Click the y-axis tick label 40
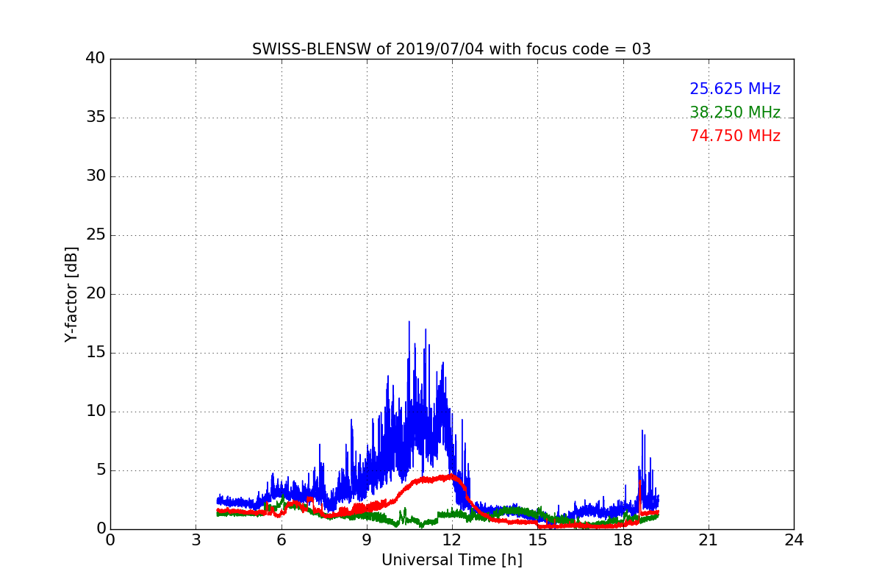 click(x=96, y=59)
